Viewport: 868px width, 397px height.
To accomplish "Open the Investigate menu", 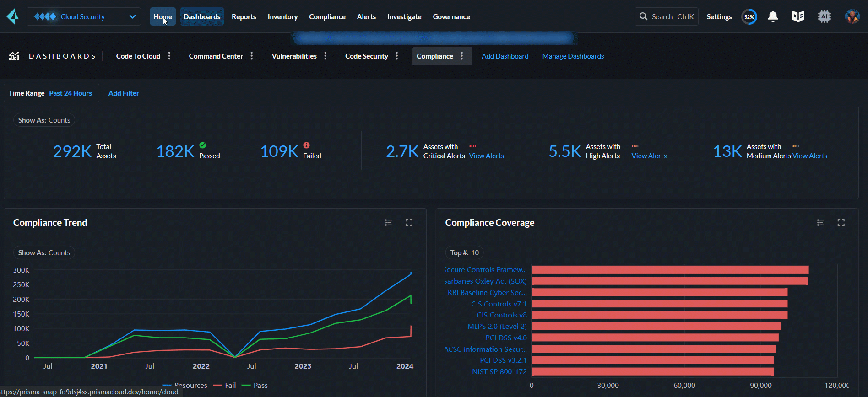I will tap(404, 17).
